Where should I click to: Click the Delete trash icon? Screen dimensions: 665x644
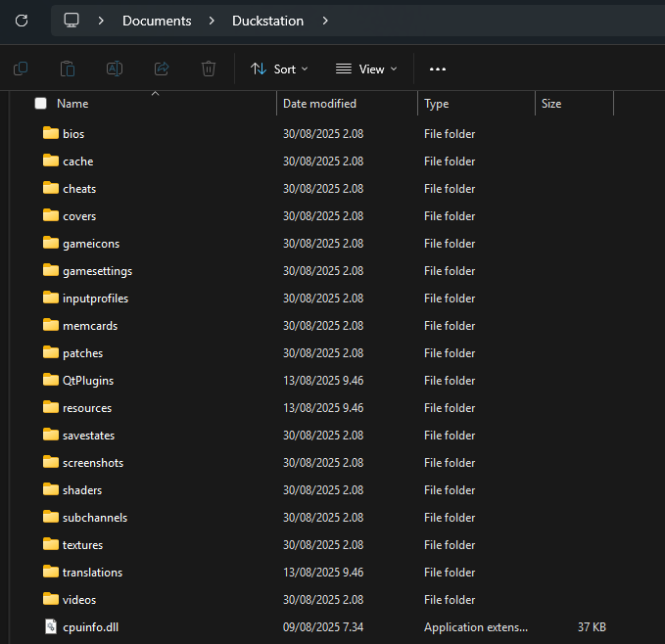tap(209, 69)
